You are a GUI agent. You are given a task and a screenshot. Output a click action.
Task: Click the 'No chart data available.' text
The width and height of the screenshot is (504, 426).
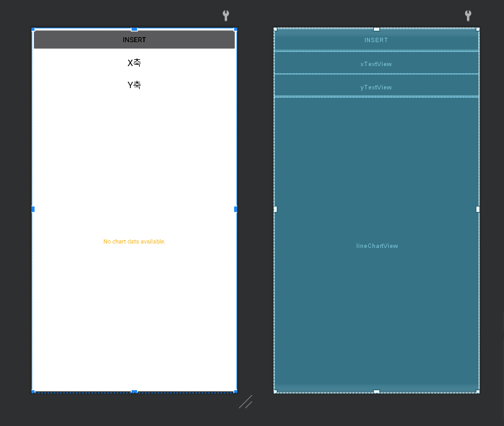[135, 242]
